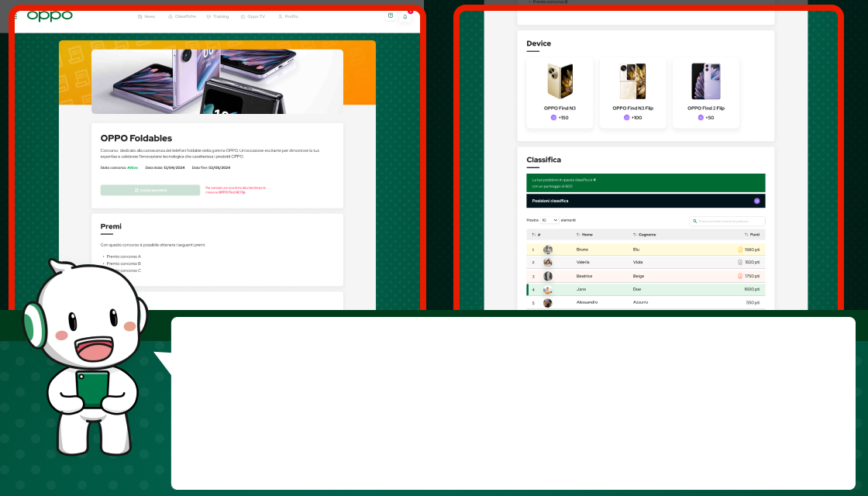Click the purple icon in Posizioni classifica bar
Image resolution: width=868 pixels, height=496 pixels.
pyautogui.click(x=756, y=201)
